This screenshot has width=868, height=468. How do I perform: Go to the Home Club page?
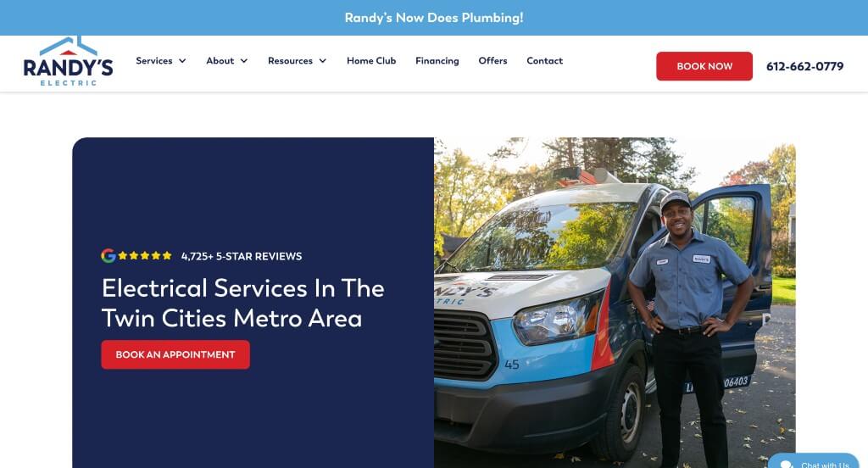(371, 61)
